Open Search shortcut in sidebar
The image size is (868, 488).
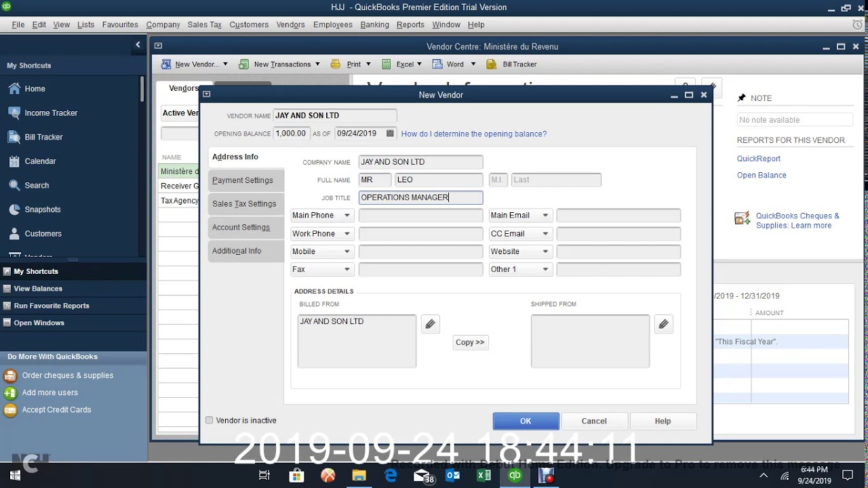point(37,185)
